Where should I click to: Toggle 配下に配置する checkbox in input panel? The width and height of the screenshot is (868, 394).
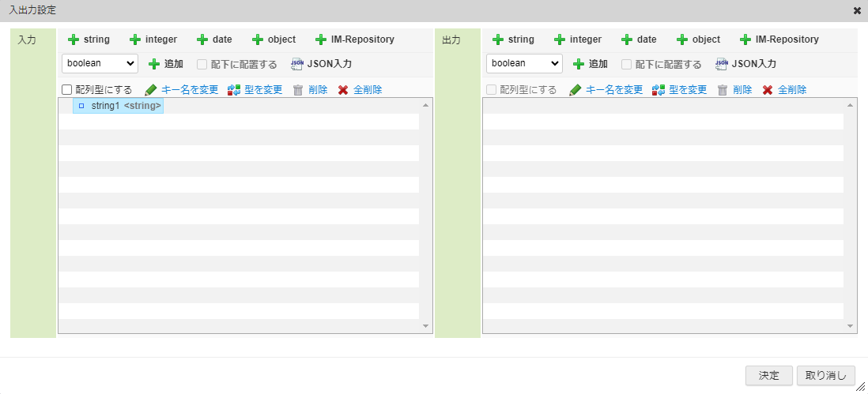[x=202, y=64]
